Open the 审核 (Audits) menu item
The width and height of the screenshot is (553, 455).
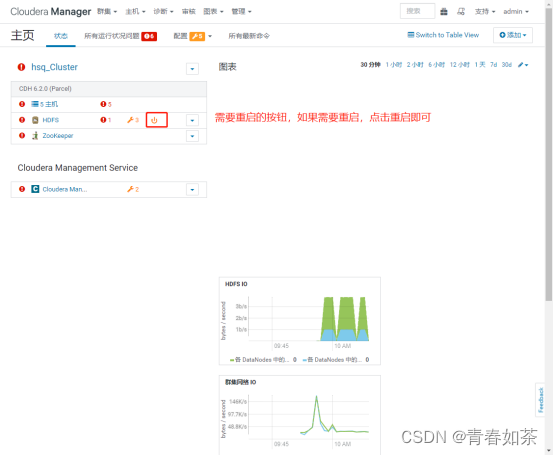pos(189,12)
